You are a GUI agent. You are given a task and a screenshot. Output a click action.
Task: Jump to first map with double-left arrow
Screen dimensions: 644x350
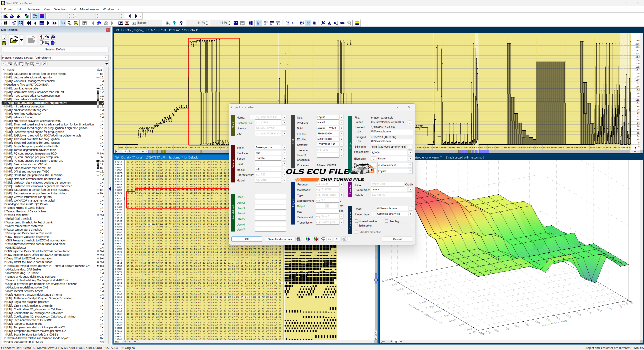click(29, 23)
